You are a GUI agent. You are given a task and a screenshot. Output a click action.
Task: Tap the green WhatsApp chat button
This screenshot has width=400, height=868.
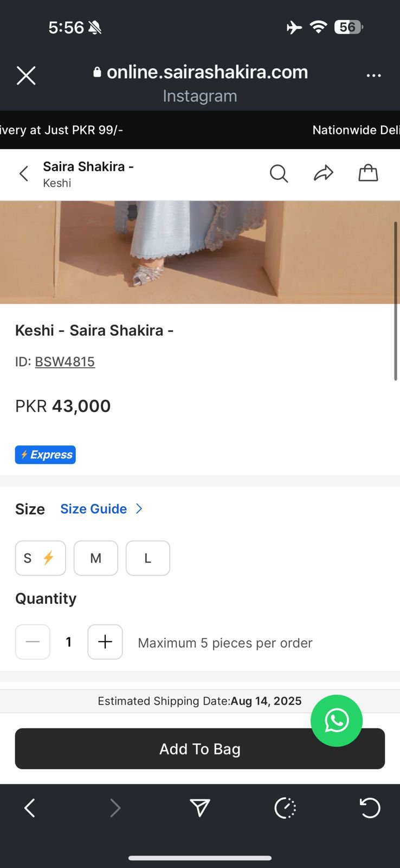(337, 721)
